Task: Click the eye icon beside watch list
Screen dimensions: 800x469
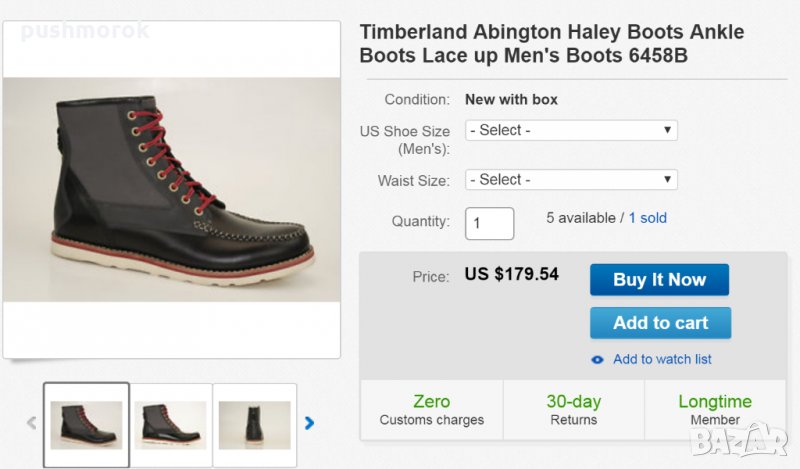Action: coord(597,359)
